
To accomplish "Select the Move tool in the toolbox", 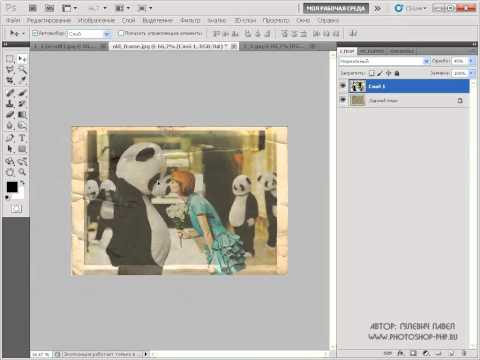I will [x=22, y=59].
